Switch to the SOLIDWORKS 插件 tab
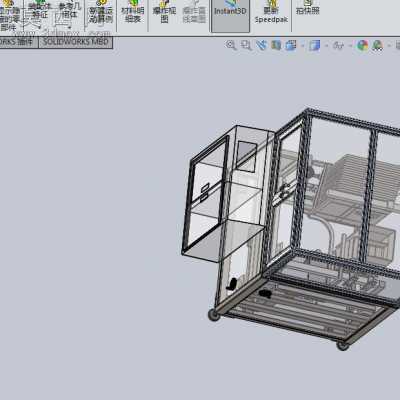The height and width of the screenshot is (400, 400). pyautogui.click(x=18, y=42)
